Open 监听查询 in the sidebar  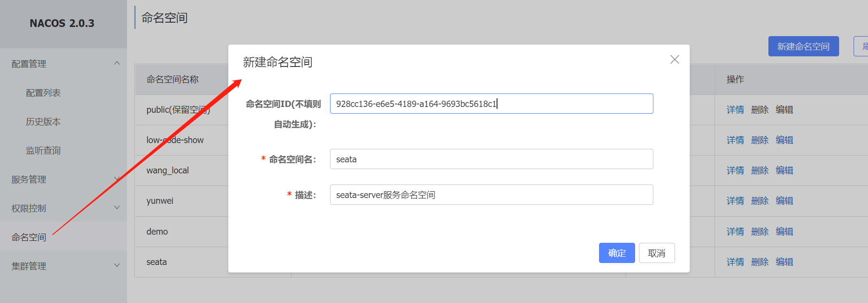click(x=43, y=150)
